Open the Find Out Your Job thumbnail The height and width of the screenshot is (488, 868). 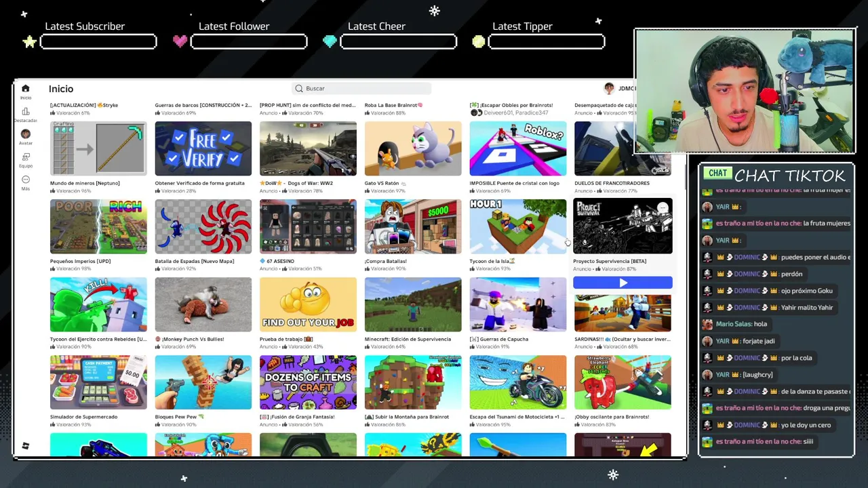308,304
